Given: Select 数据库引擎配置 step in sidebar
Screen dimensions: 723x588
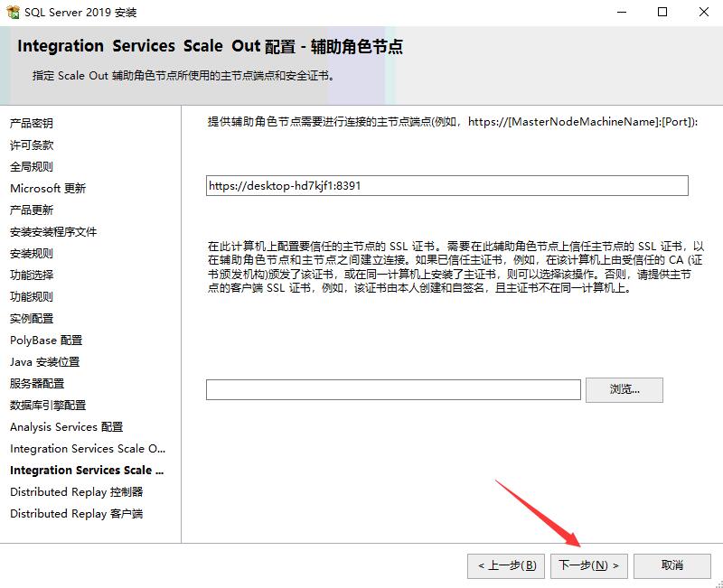Looking at the screenshot, I should tap(48, 406).
